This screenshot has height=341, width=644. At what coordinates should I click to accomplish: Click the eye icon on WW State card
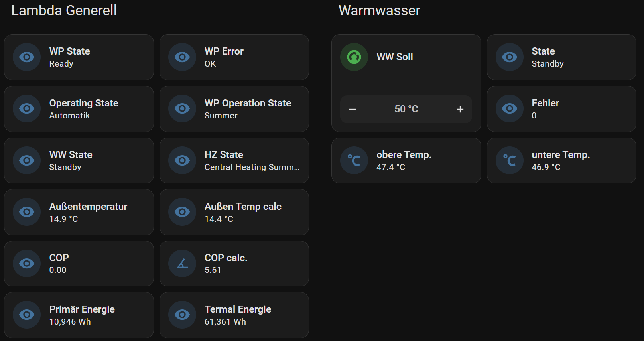26,160
